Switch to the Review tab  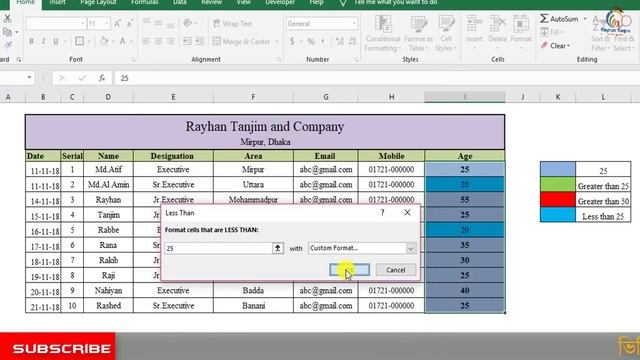(x=211, y=2)
